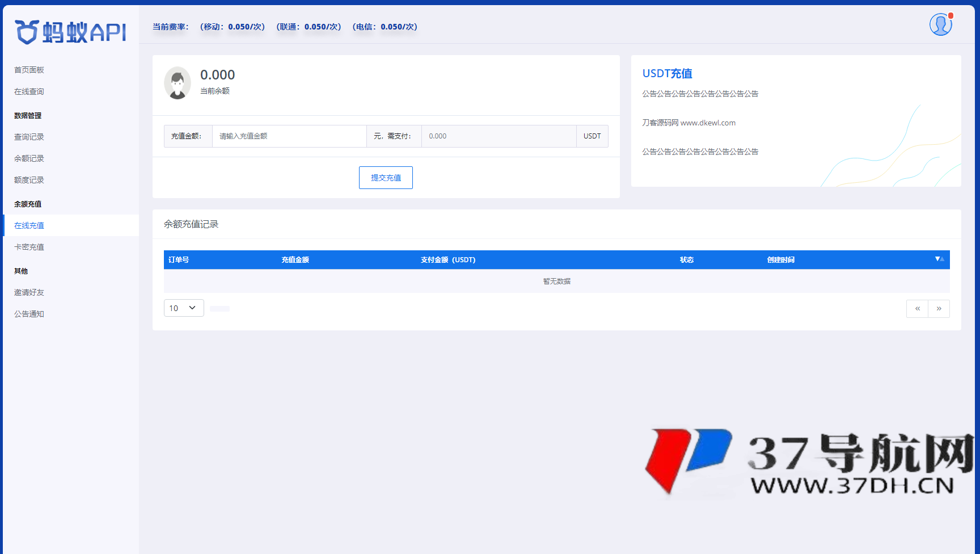This screenshot has width=980, height=554.
Task: Select the 在线充值 menu item
Action: click(29, 225)
